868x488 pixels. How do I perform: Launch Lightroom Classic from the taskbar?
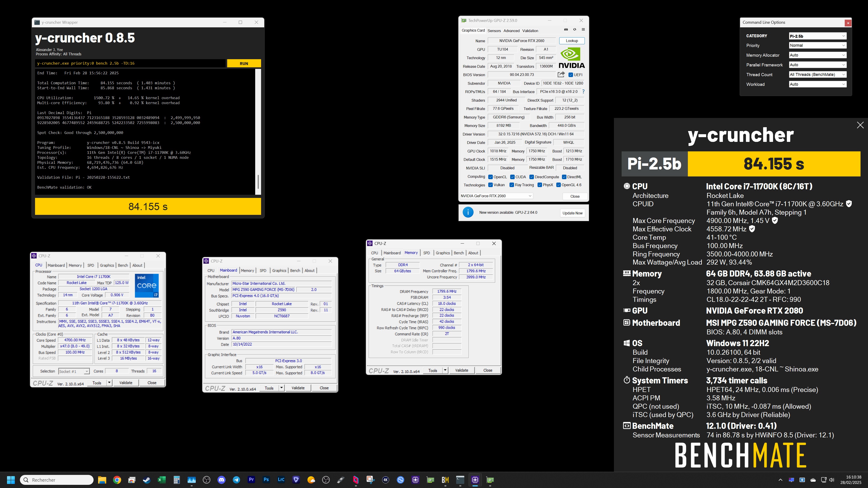tap(281, 480)
